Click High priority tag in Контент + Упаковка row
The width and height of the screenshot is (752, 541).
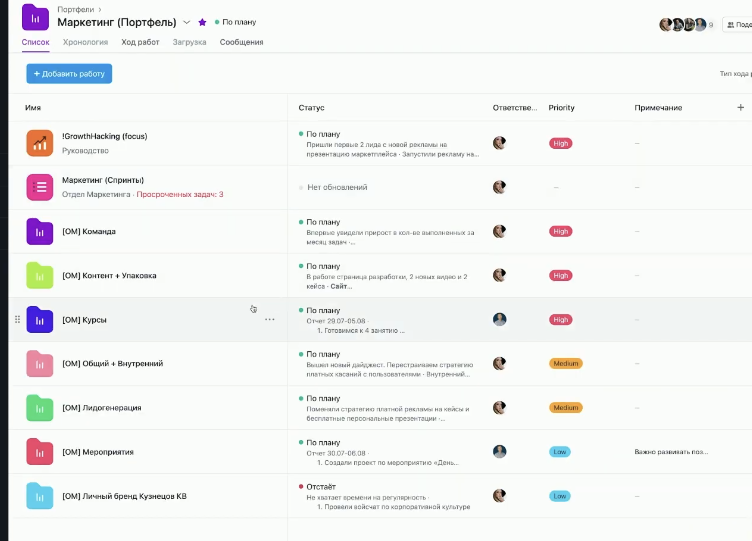pos(560,276)
